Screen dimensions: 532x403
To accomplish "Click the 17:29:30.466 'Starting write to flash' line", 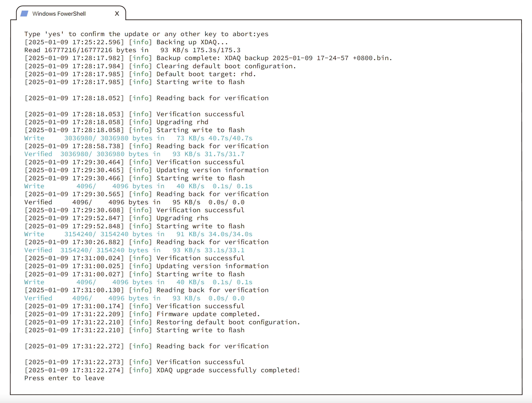I will click(134, 178).
